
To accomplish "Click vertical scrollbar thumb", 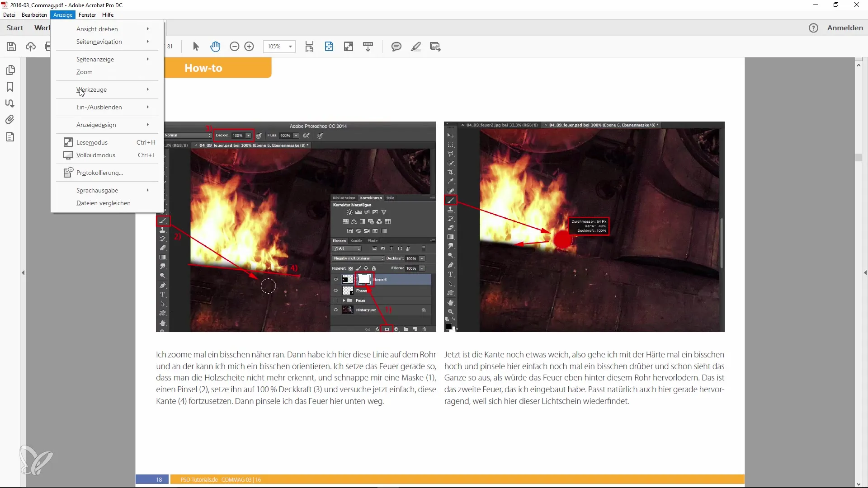I will click(859, 158).
